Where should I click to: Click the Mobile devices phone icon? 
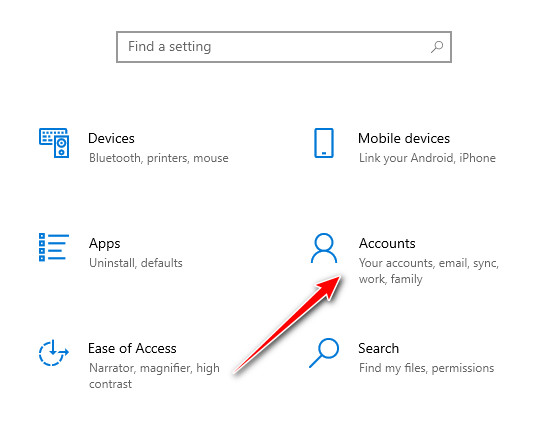[x=324, y=143]
